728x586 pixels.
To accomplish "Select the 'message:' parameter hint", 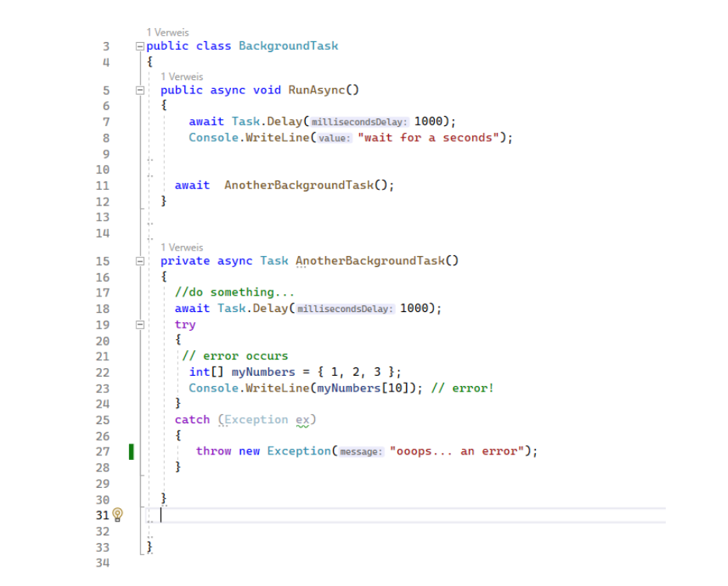I will click(x=361, y=451).
